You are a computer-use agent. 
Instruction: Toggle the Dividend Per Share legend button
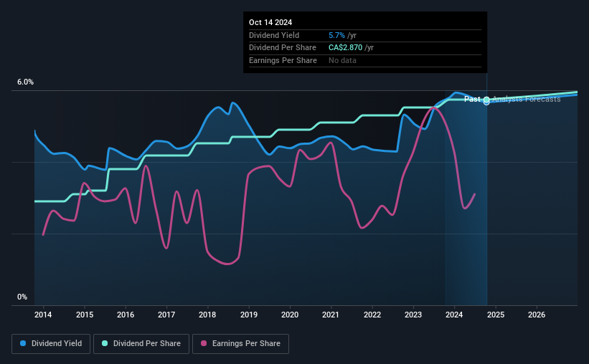[141, 344]
